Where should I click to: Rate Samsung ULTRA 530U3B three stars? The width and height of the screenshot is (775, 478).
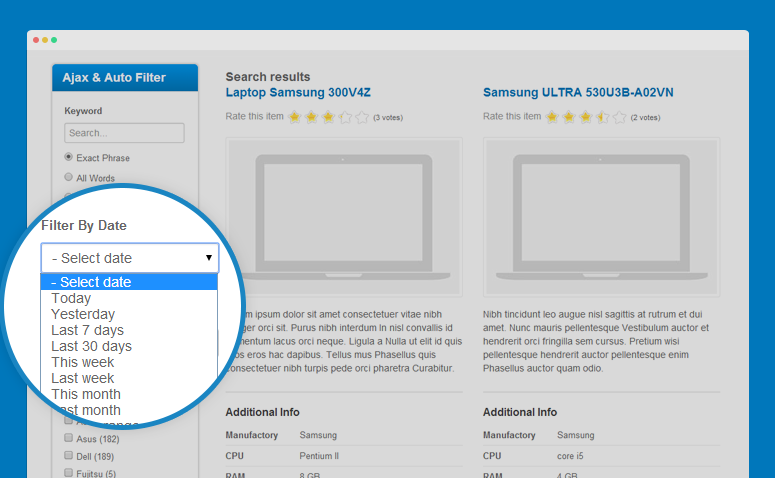tap(586, 117)
